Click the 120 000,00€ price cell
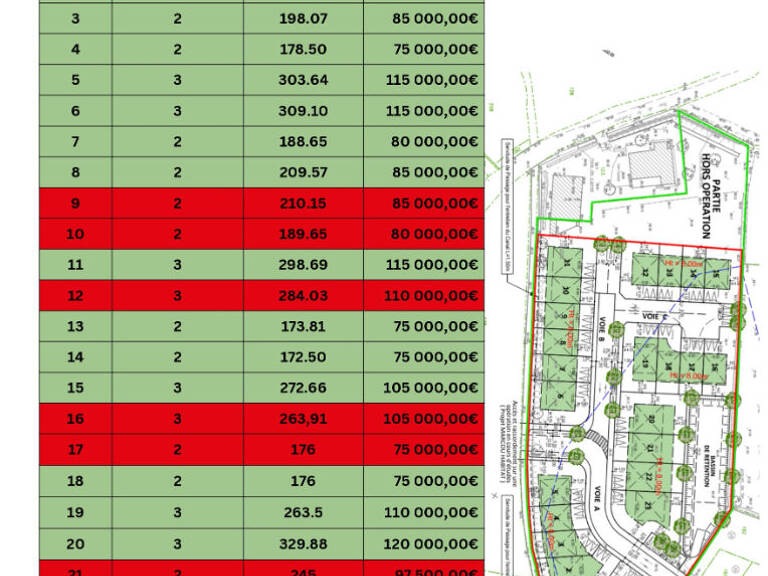768x576 pixels. click(424, 544)
